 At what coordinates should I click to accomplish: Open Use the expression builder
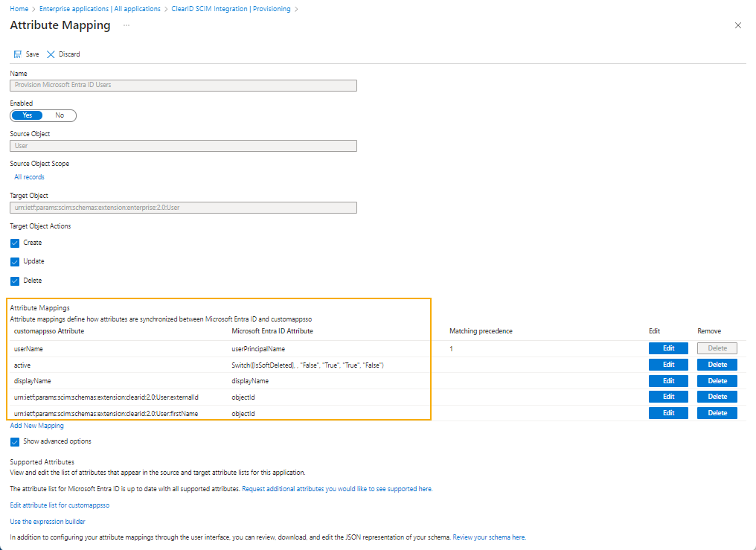coord(47,521)
